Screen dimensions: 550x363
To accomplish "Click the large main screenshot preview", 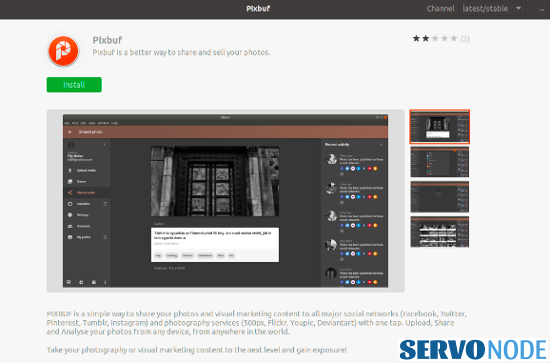I will [x=226, y=201].
